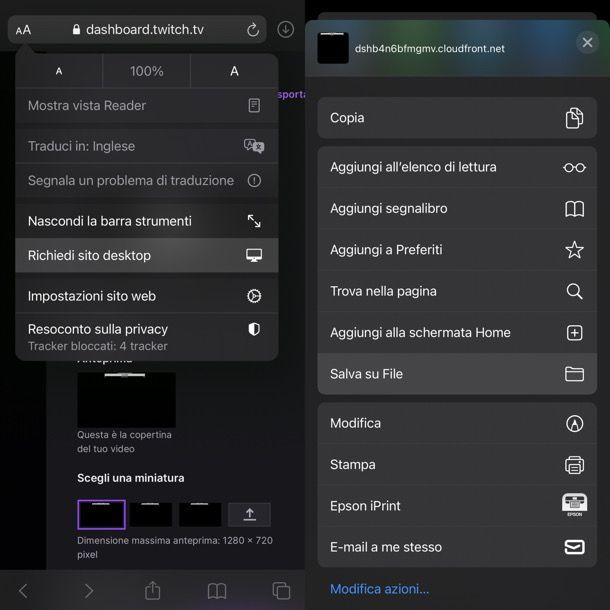This screenshot has height=610, width=610.
Task: Tap the reading list glasses icon
Action: (x=575, y=167)
